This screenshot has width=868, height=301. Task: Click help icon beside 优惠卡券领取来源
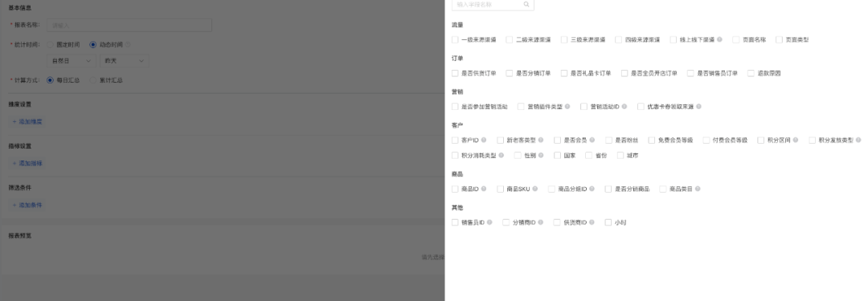(698, 106)
